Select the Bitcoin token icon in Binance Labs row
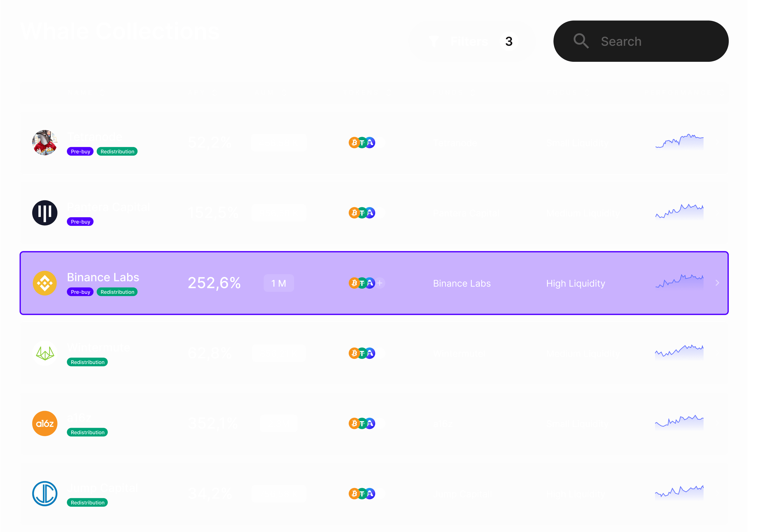758x532 pixels. [x=354, y=283]
